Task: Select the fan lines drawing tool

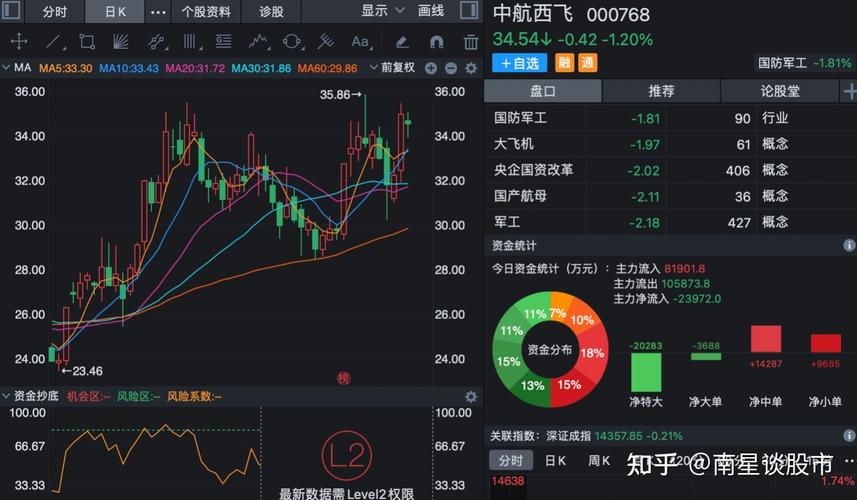Action: pos(120,42)
